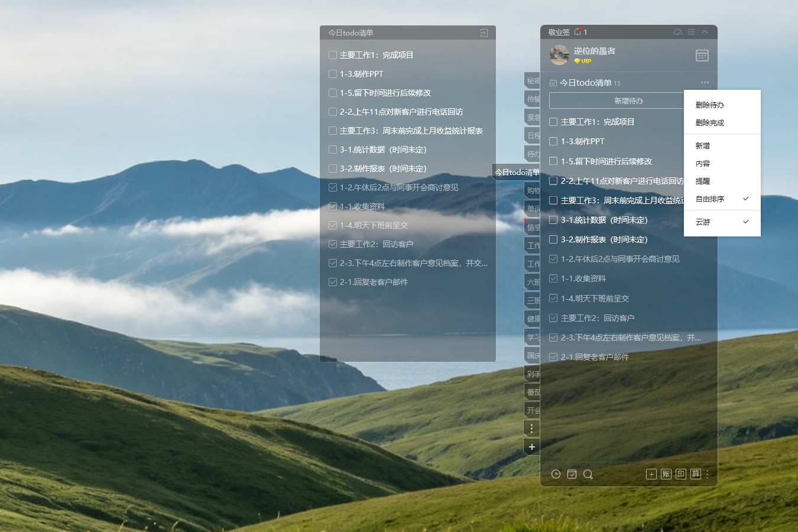Check 1-3.制作PPT in the 敬业签 list

pos(553,141)
